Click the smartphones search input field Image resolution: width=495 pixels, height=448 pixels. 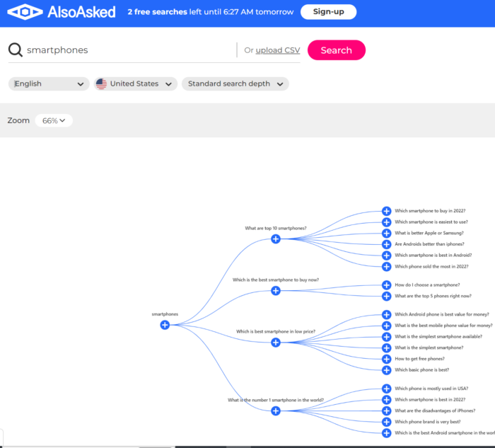pyautogui.click(x=127, y=50)
